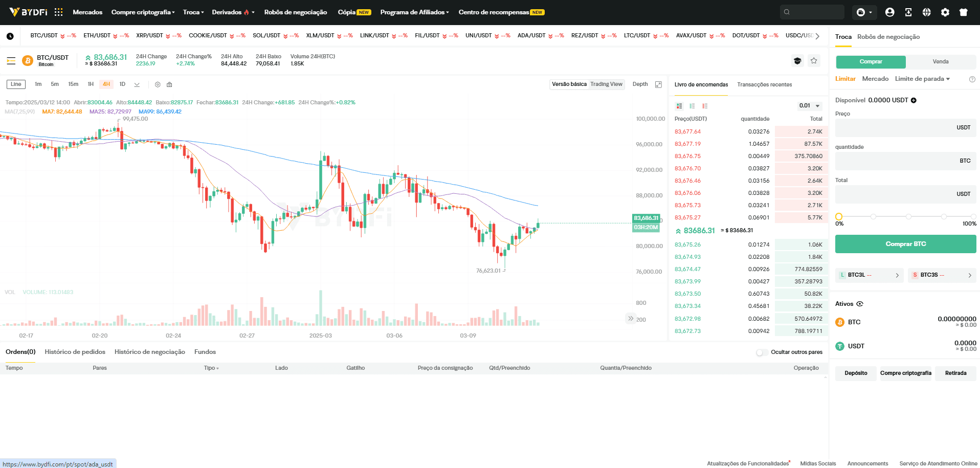This screenshot has width=980, height=468.
Task: Open the settings gear icon in header
Action: click(x=945, y=12)
